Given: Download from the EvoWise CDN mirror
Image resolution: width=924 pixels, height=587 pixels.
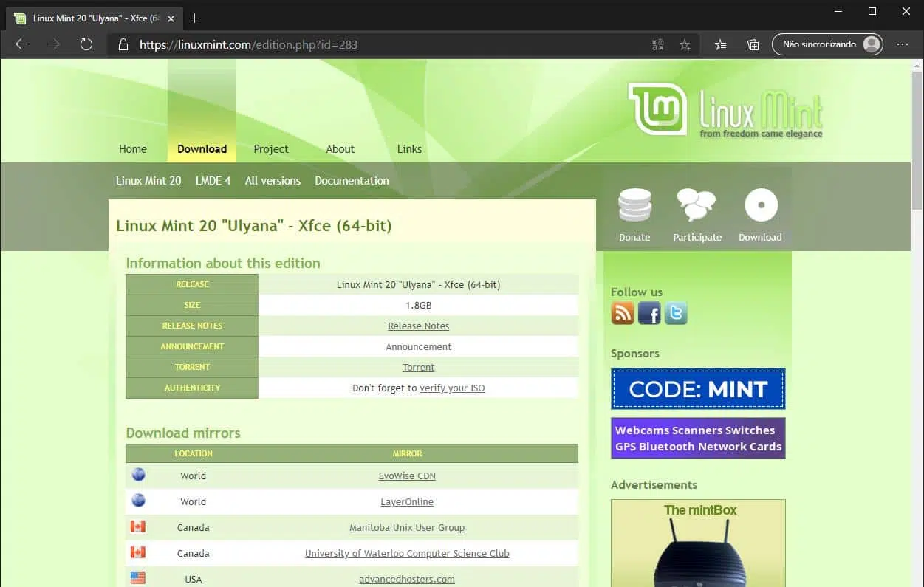Looking at the screenshot, I should 407,476.
